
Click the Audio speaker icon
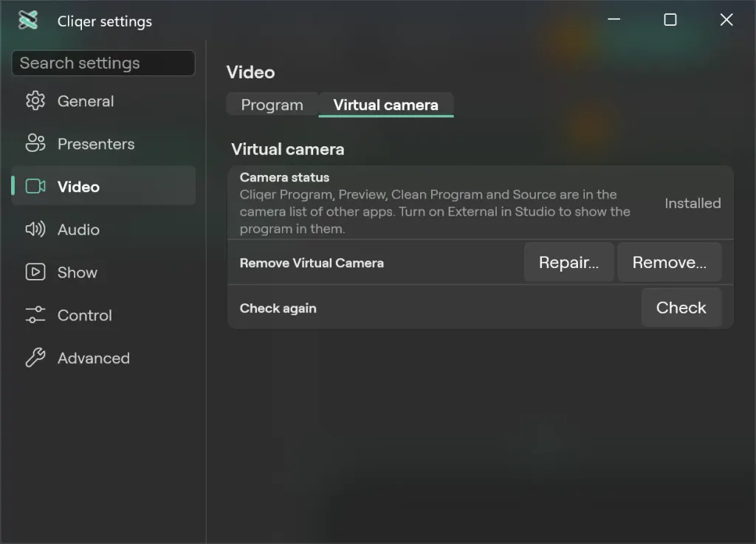click(x=35, y=230)
